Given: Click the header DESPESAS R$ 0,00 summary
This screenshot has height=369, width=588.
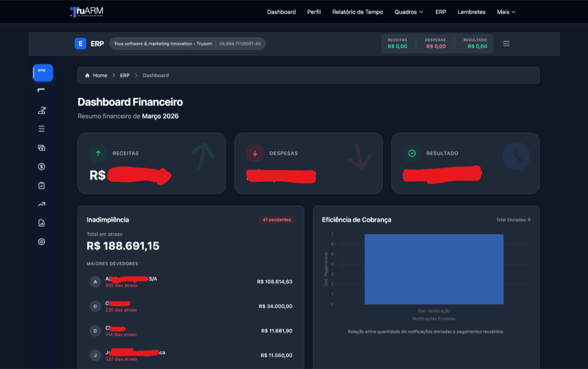Looking at the screenshot, I should point(436,43).
